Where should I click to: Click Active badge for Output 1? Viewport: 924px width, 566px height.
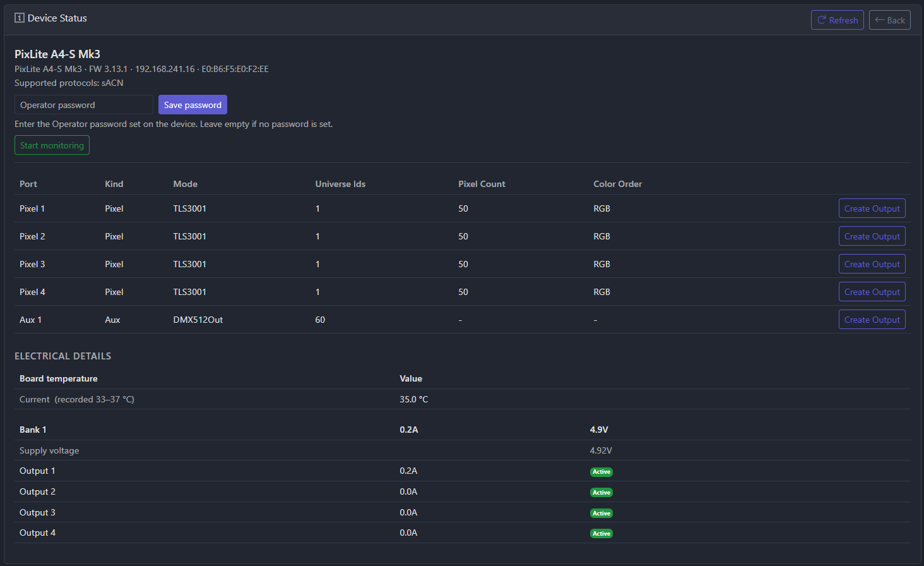(x=601, y=472)
